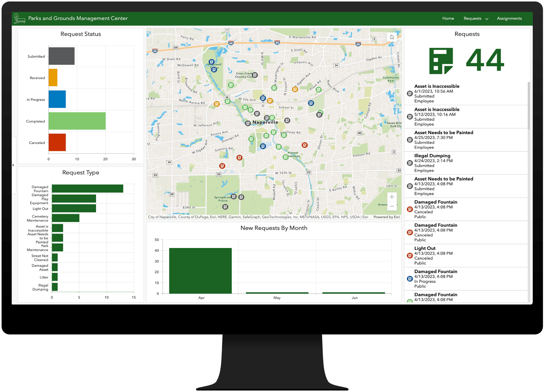Viewport: 544px width, 392px height.
Task: Go to the Home navigation item
Action: 448,18
